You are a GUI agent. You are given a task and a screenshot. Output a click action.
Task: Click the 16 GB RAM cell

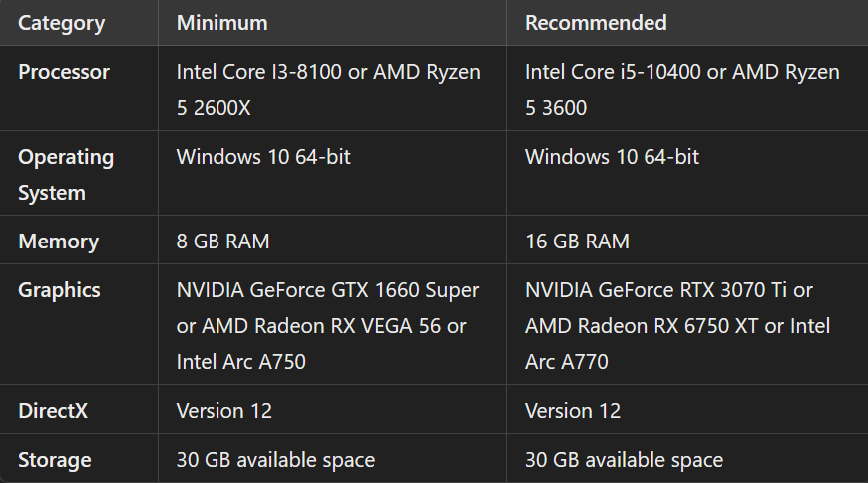point(577,241)
